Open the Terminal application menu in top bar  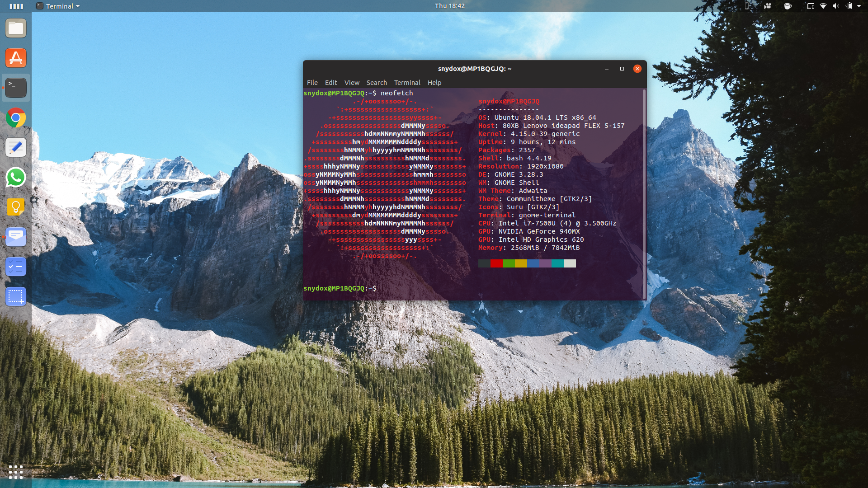[57, 6]
